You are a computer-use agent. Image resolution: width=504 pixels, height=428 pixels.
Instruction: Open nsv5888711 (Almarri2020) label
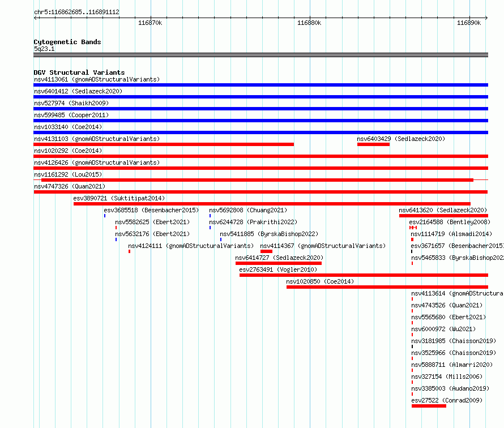452,365
